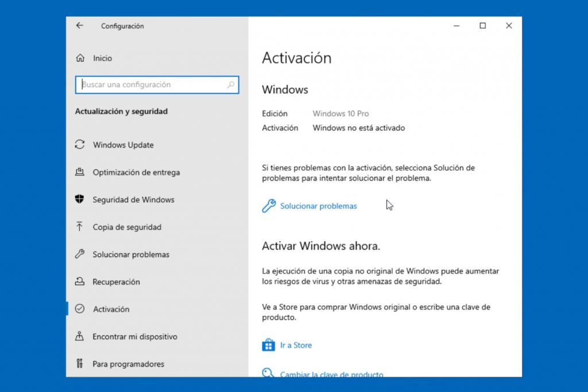This screenshot has height=392, width=588.
Task: Click the Seguridad de Windows shield icon
Action: 80,200
